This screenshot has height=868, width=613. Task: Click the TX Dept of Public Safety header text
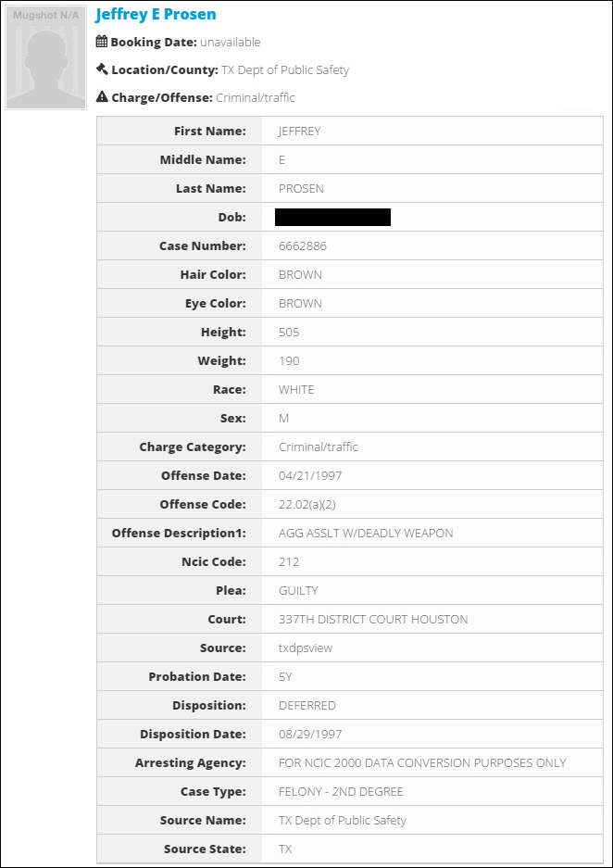pyautogui.click(x=285, y=69)
